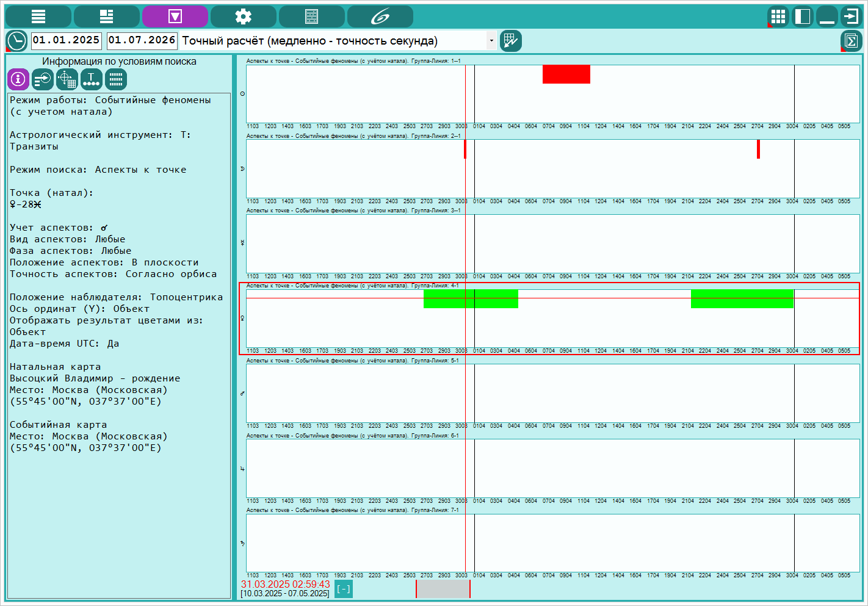The image size is (868, 606).
Task: Click the 'Событийная карта' heading
Action: [58, 425]
